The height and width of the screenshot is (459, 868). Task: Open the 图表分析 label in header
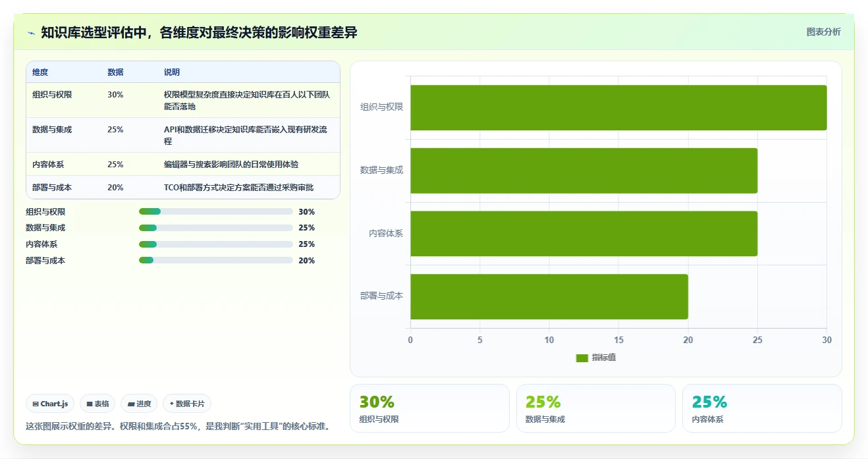point(823,32)
